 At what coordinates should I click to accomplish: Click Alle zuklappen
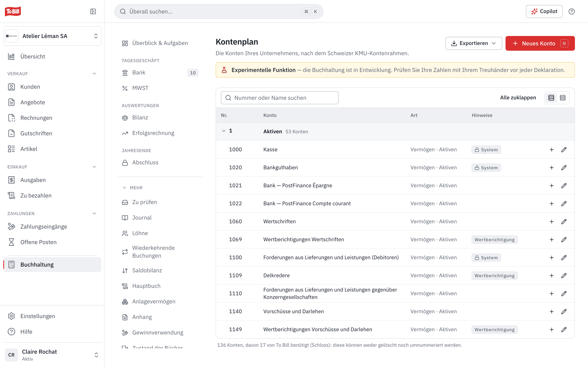coord(518,98)
